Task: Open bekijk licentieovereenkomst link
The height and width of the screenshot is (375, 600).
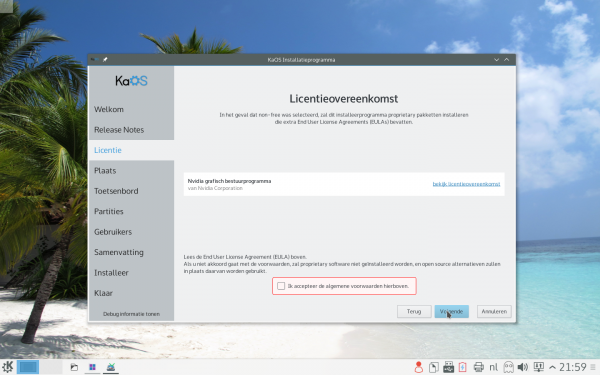Action: pos(466,184)
